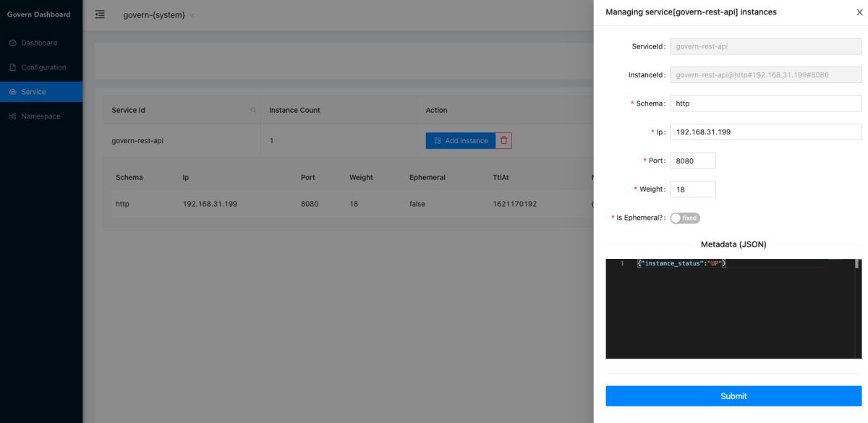Click the Configuration file icon in sidebar
Viewport: 868px width, 423px height.
[12, 68]
